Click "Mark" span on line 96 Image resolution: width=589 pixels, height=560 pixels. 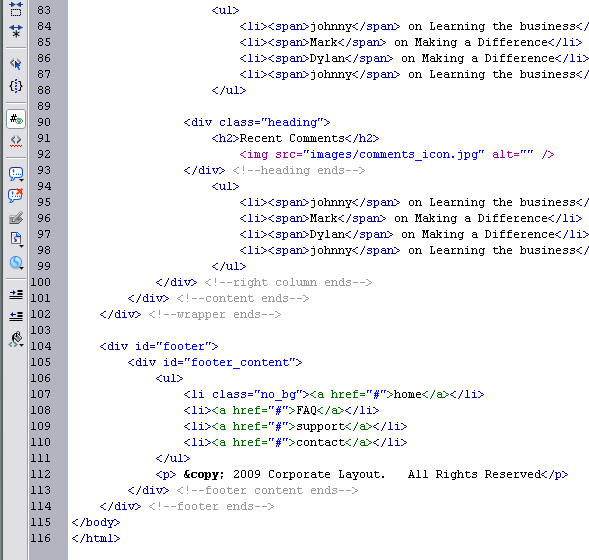pos(323,218)
